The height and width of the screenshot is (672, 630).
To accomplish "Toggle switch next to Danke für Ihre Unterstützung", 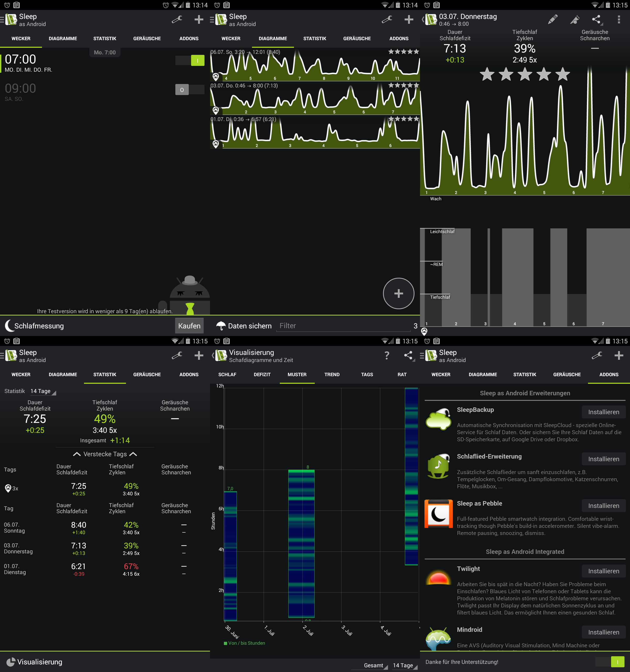I will click(x=610, y=662).
